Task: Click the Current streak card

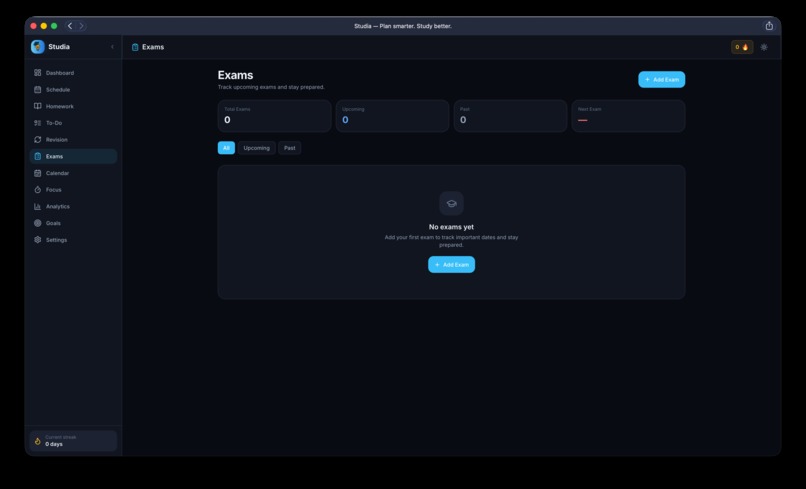Action: pos(73,441)
